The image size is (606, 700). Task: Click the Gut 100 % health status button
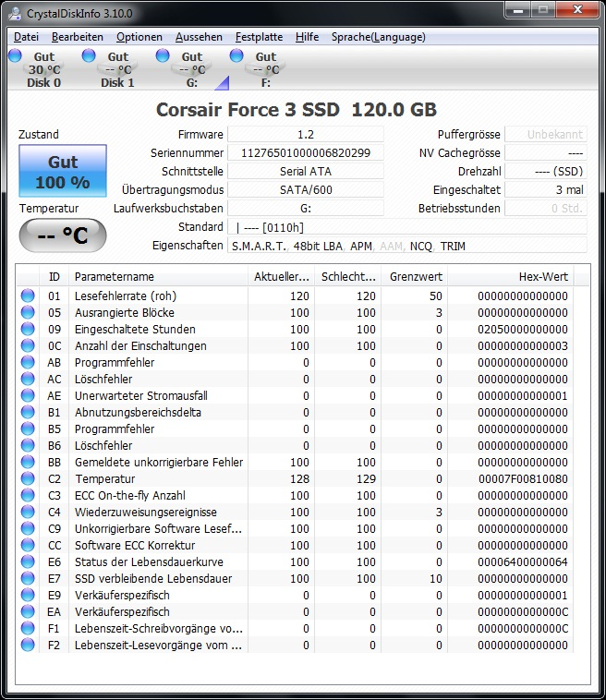point(63,171)
